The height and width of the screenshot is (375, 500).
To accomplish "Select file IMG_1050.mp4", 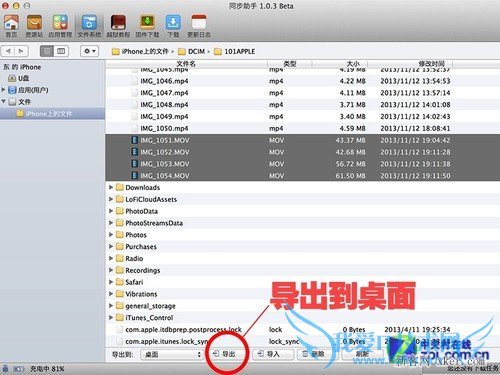I will coord(303,128).
